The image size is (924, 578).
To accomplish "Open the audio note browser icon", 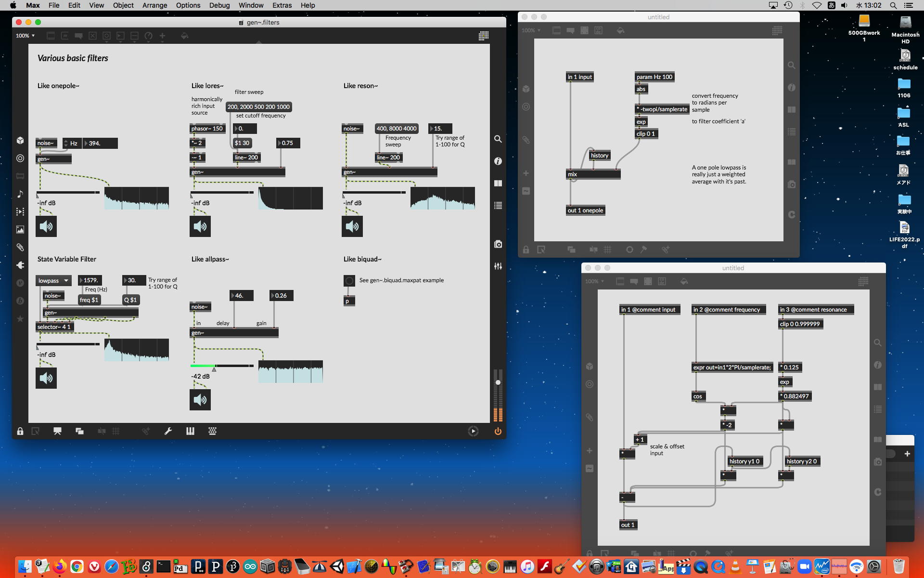I will [x=20, y=194].
